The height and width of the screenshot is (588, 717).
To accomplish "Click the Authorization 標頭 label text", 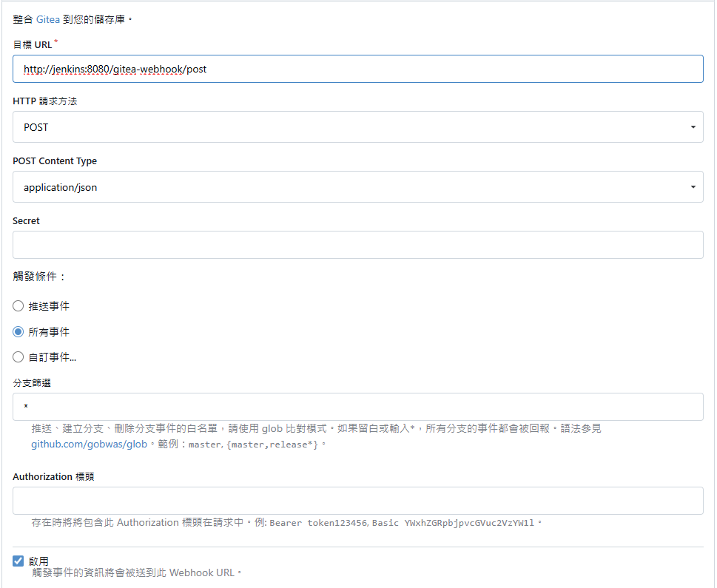I will tap(53, 476).
